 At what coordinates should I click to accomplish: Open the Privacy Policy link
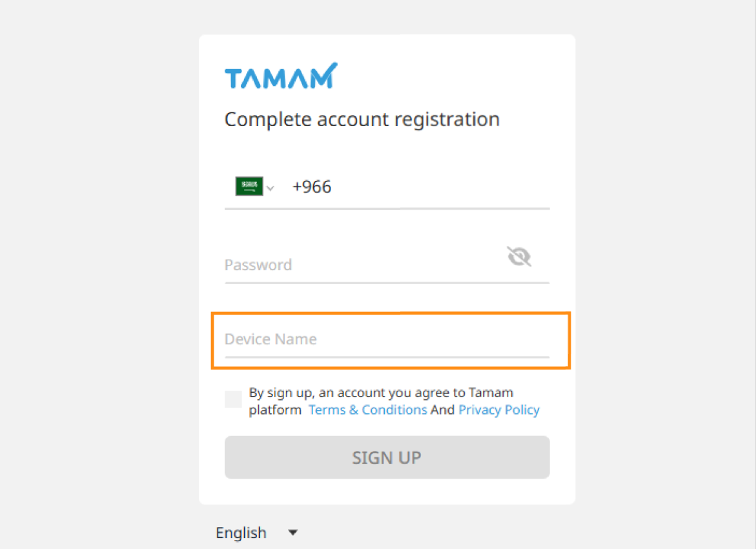[499, 409]
